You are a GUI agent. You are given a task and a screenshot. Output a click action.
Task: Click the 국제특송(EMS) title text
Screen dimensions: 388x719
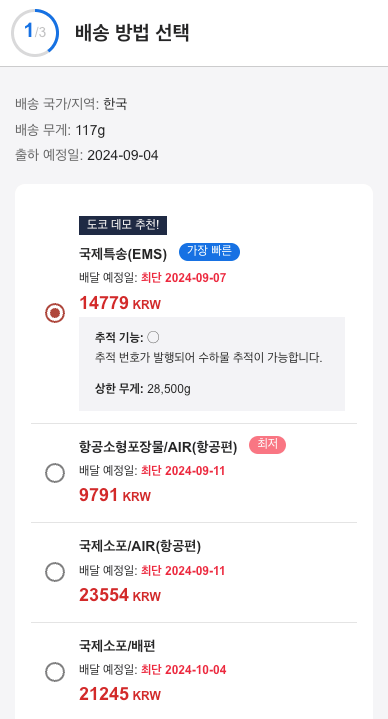click(x=123, y=254)
